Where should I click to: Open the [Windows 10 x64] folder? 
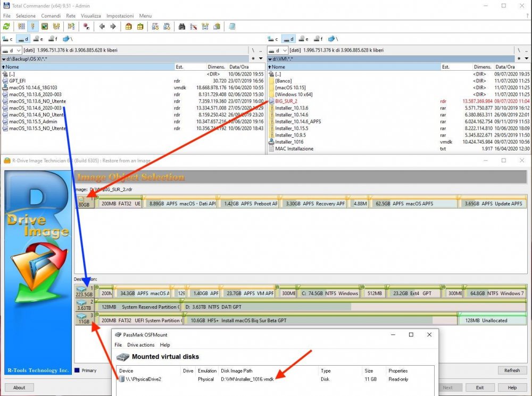[x=399, y=94]
